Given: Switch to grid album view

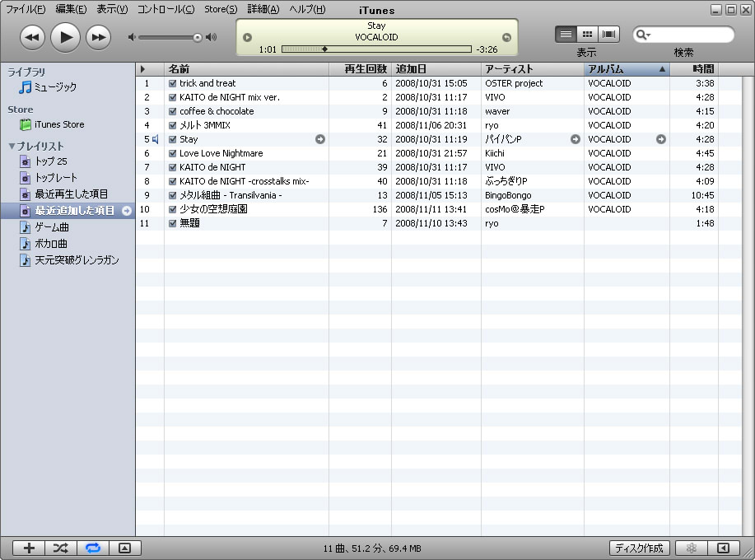Looking at the screenshot, I should point(587,35).
